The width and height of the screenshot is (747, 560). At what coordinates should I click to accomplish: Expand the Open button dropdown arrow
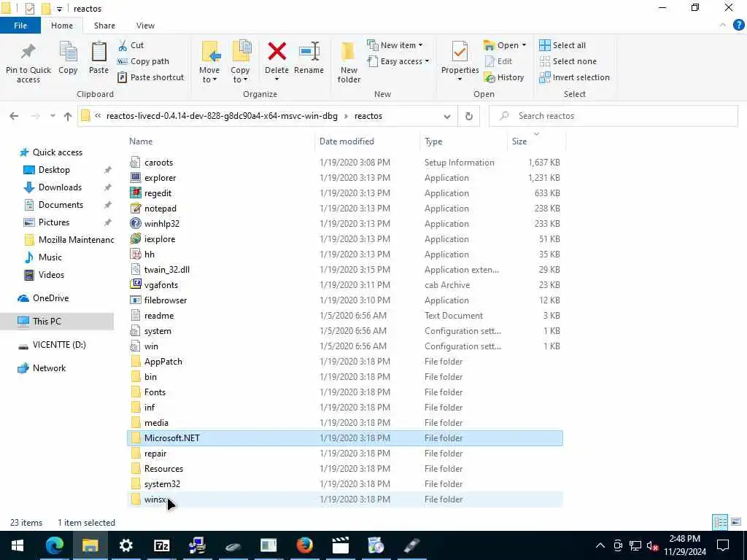(x=524, y=45)
